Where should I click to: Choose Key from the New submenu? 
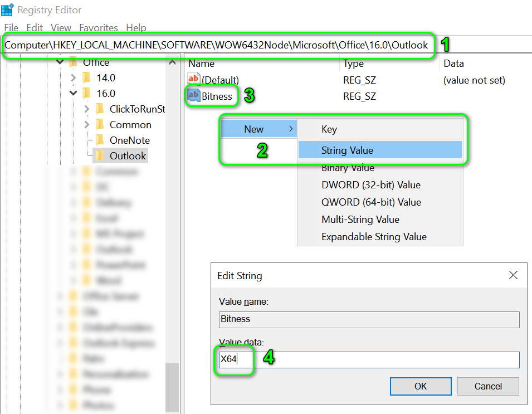[380, 129]
